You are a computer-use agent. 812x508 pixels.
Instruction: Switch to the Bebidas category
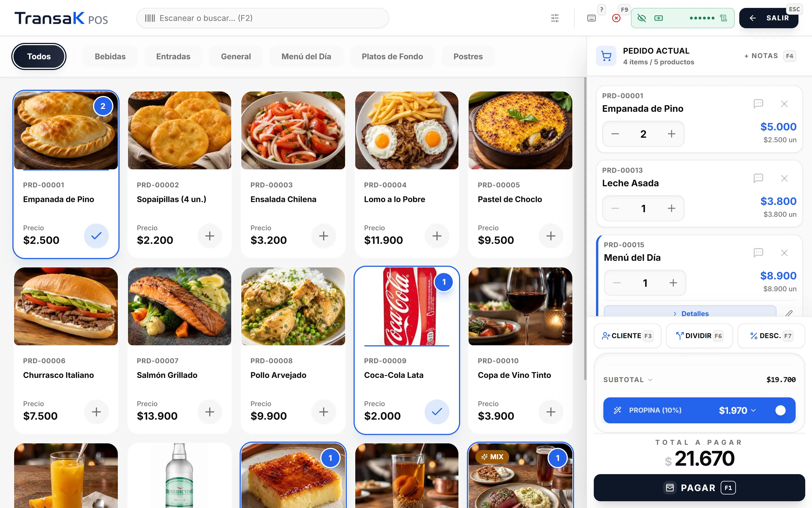tap(110, 56)
